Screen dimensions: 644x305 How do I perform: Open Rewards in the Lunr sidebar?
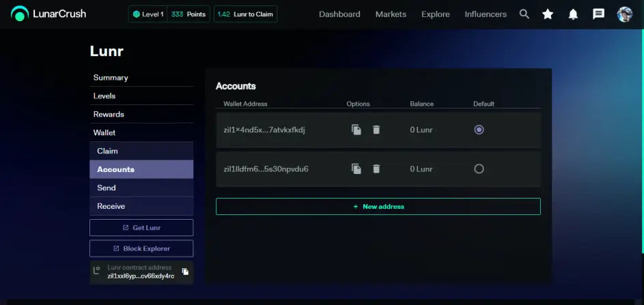tap(141, 114)
